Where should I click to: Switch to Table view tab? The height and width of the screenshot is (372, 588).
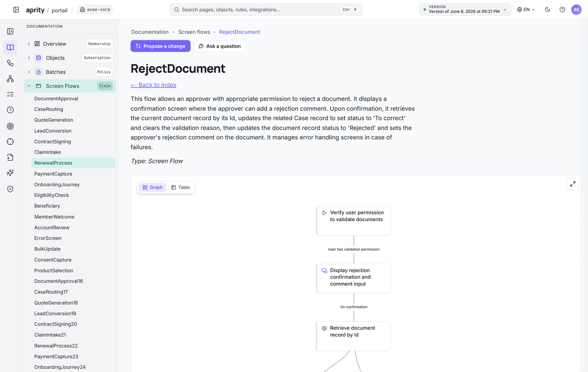[x=180, y=188]
